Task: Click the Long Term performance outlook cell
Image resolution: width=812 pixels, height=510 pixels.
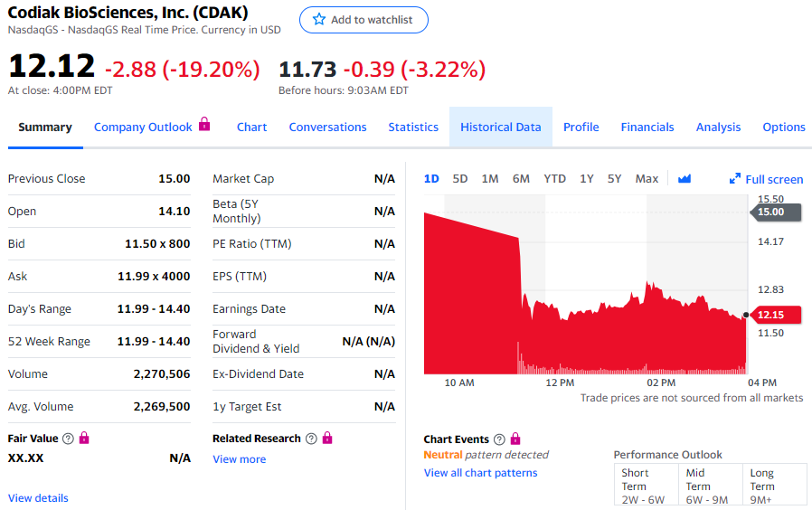Action: [775, 486]
